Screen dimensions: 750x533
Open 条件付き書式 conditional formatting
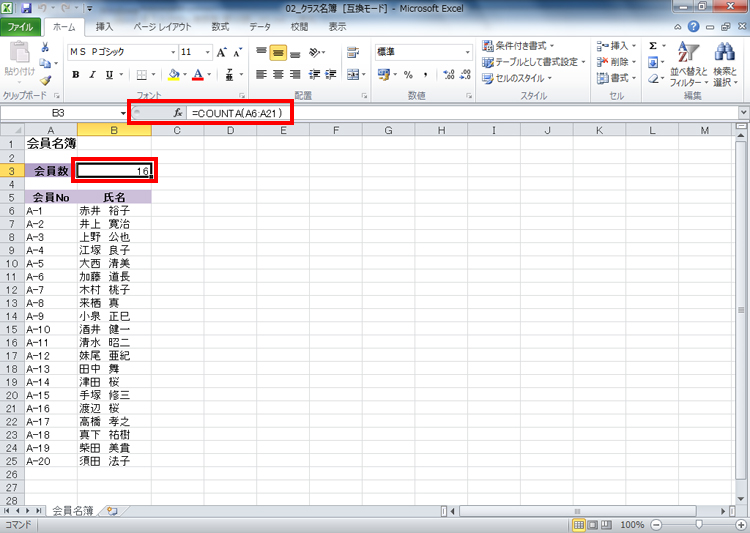518,46
